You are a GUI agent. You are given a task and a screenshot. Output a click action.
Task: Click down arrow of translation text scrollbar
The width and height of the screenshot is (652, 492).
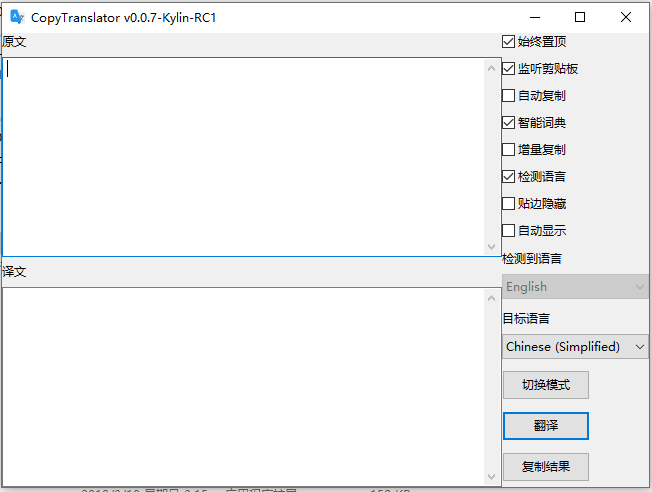coord(491,477)
